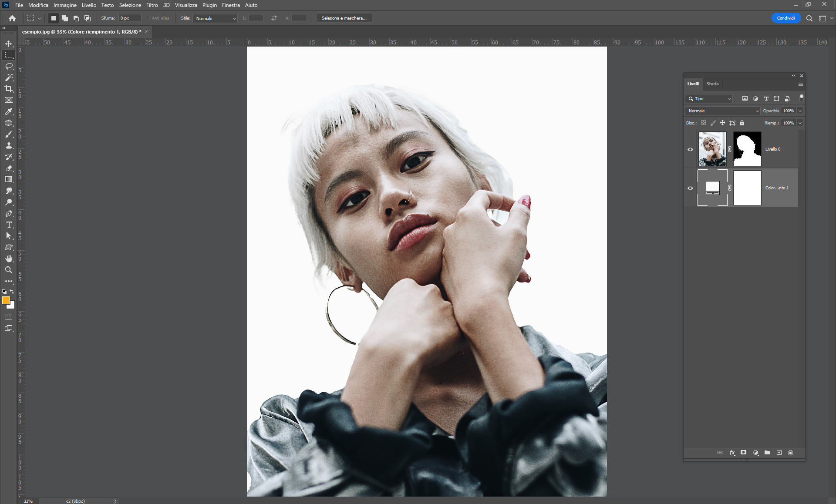Select the Horizontal Type tool
Screen dimensions: 836x504
pos(9,225)
